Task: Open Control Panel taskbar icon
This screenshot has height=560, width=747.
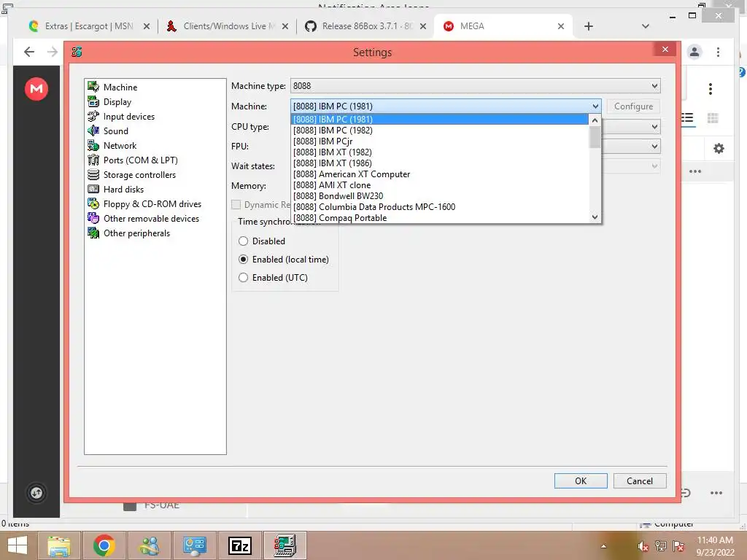Action: (194, 545)
